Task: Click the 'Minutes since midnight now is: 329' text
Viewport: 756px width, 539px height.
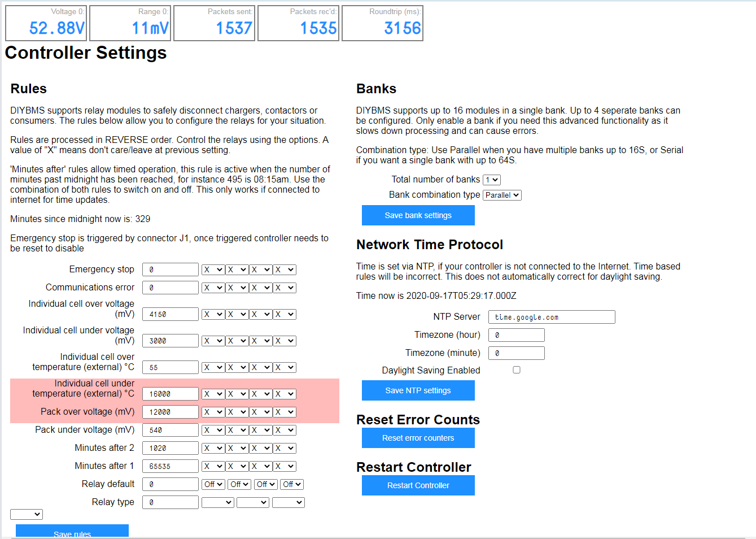Action: tap(80, 219)
